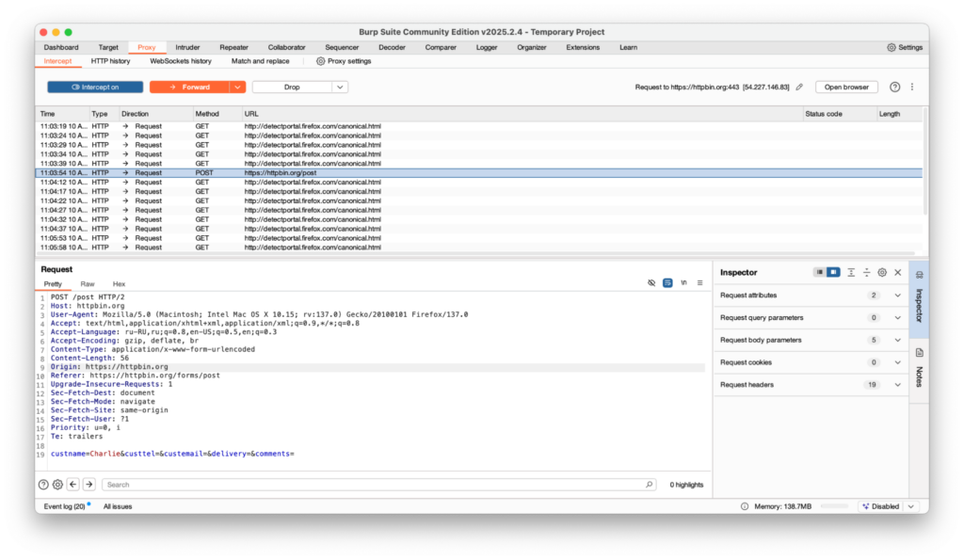
Task: Toggle the \n newline characters icon in Request editor
Action: coord(683,282)
